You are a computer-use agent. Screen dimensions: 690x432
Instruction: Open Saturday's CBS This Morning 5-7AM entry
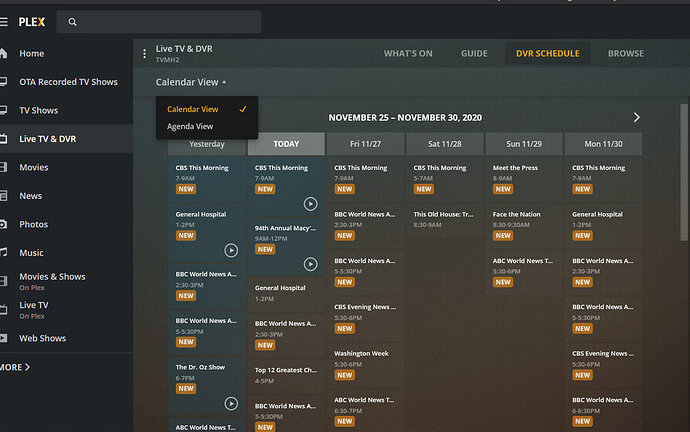pyautogui.click(x=444, y=179)
